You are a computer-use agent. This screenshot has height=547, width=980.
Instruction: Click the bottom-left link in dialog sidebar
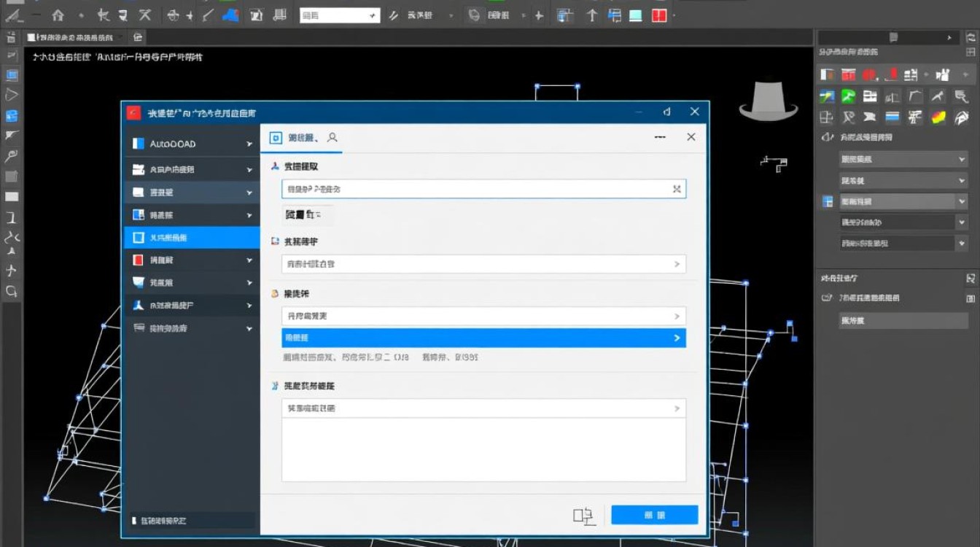162,521
